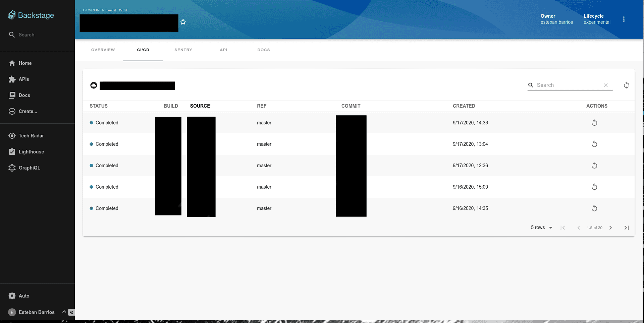Switch to the Sentry tab
Viewport: 644px width, 323px height.
coord(183,50)
